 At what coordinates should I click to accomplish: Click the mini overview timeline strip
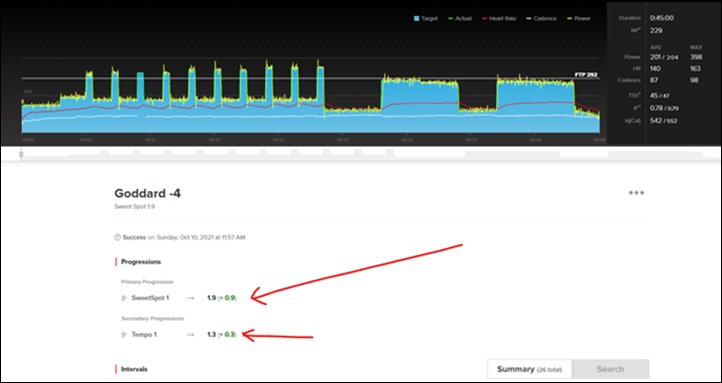pos(368,155)
